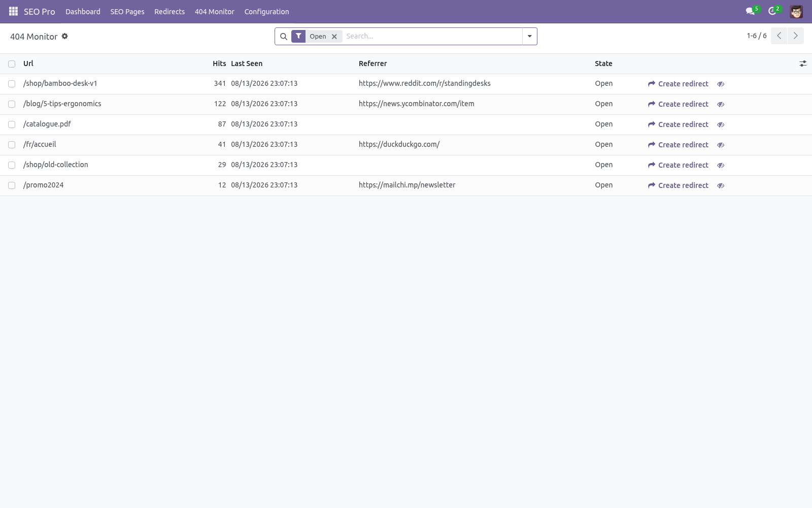Open the SEO Pages menu
Image resolution: width=812 pixels, height=508 pixels.
pos(127,11)
